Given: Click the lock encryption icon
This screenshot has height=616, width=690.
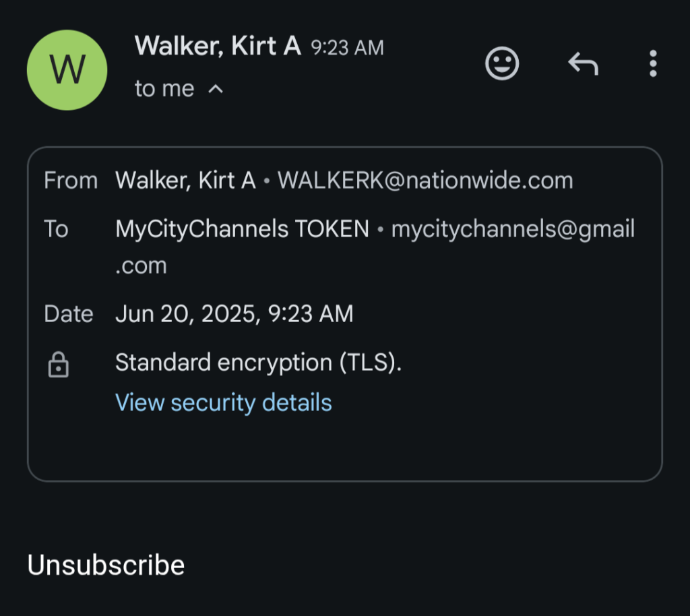Looking at the screenshot, I should pos(59,365).
